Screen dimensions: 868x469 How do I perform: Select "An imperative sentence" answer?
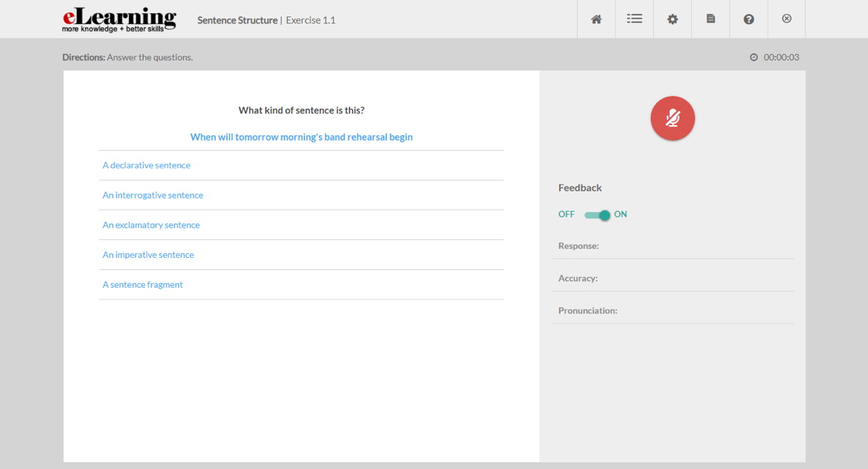tap(148, 254)
